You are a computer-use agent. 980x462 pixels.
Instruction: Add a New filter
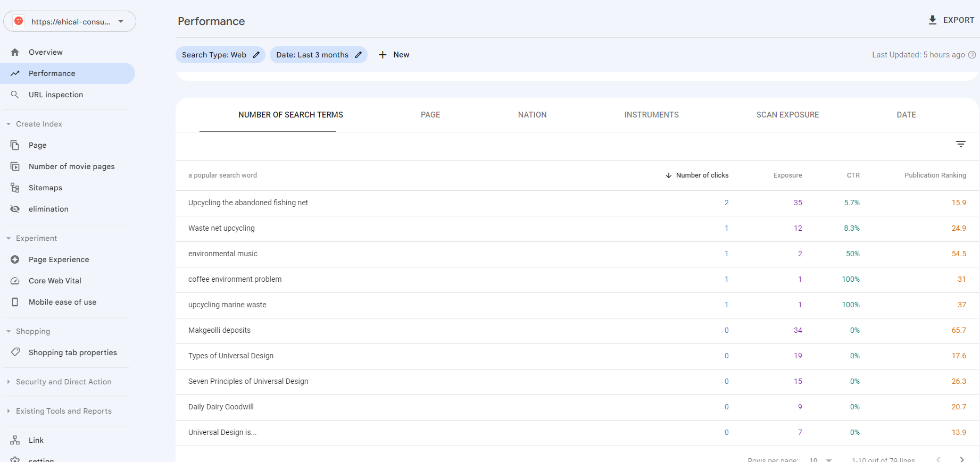(x=394, y=55)
